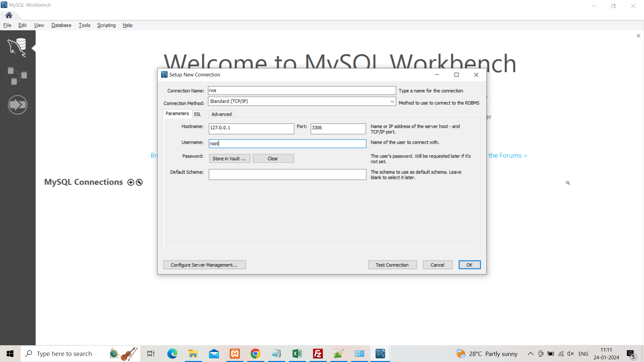Open the View menu
This screenshot has height=362, width=644.
click(39, 25)
